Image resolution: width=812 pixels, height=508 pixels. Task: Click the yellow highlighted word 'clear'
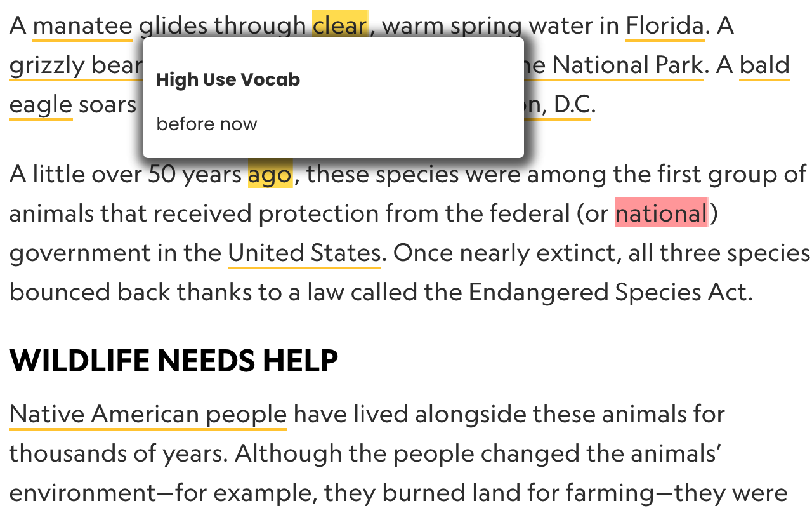click(x=339, y=26)
